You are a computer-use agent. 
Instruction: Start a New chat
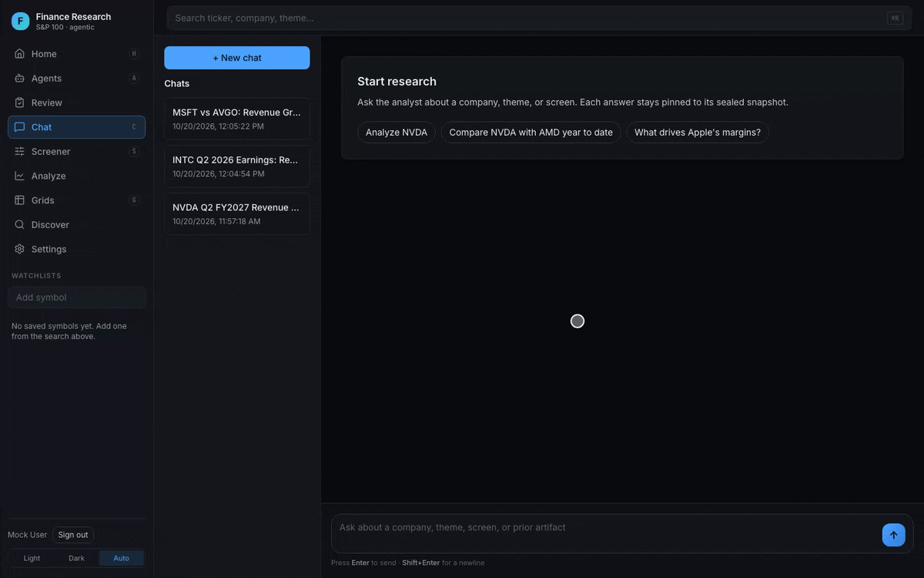click(237, 58)
